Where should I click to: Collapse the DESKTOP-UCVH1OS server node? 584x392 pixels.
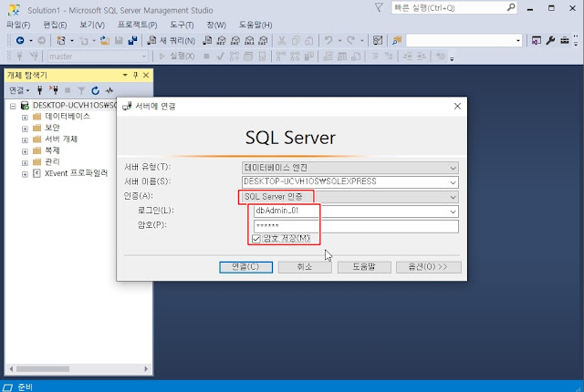[13, 106]
